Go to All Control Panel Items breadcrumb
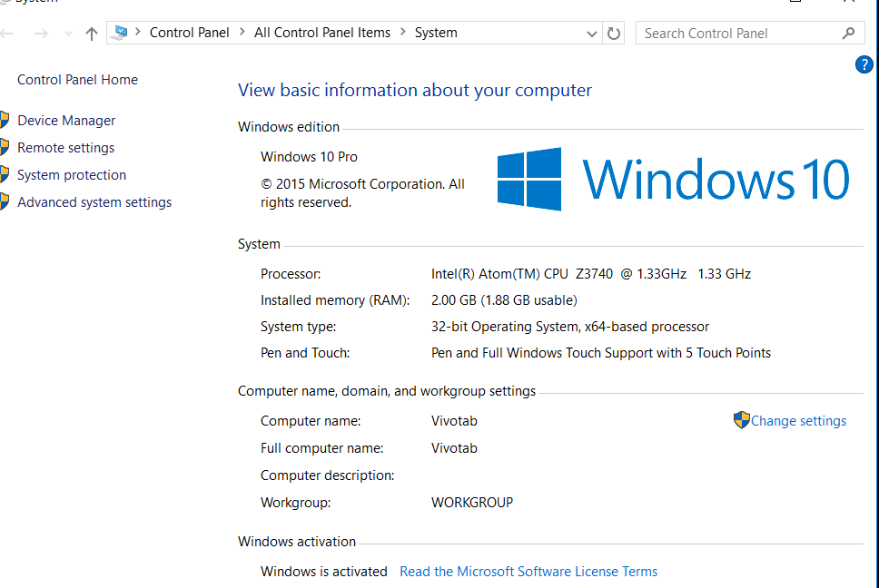The height and width of the screenshot is (588, 879). (322, 33)
